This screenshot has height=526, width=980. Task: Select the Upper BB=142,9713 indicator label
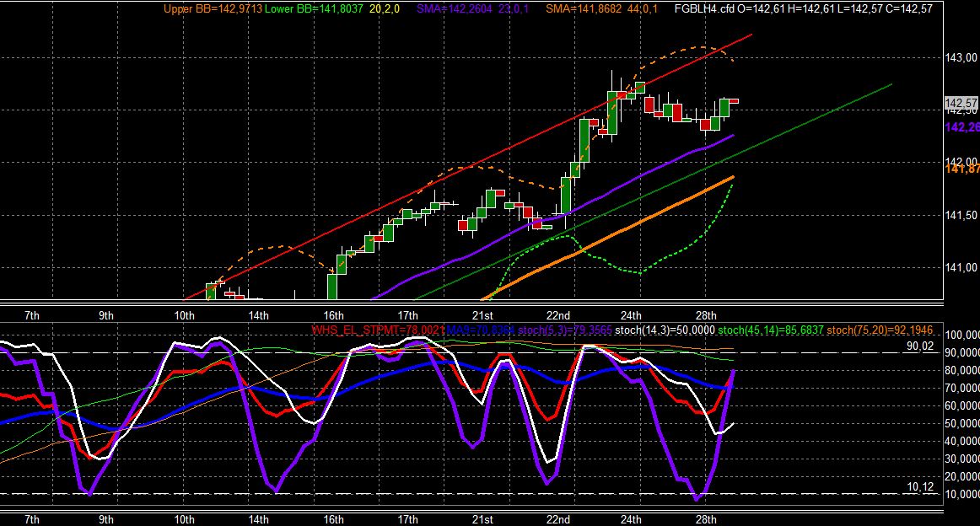213,8
